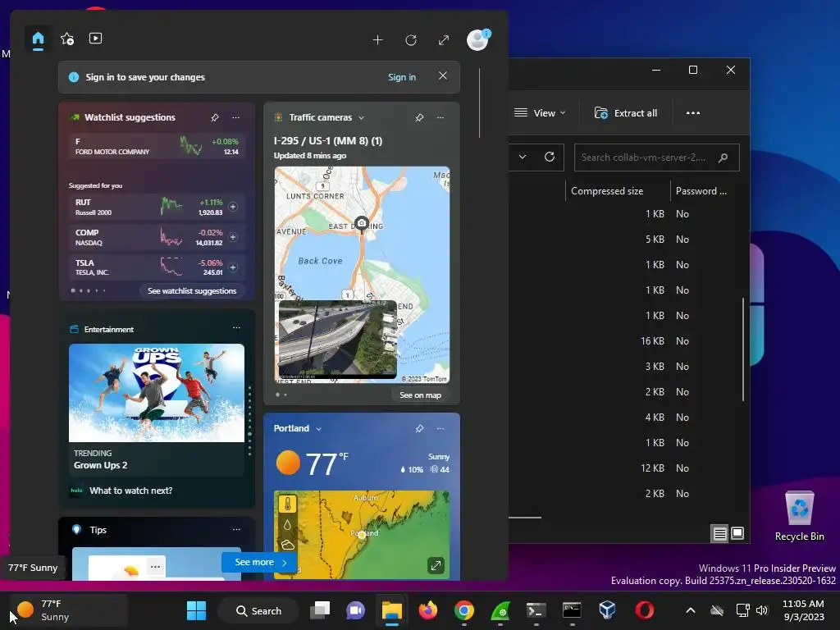Open the clock and date flyout
The image size is (840, 630).
click(803, 610)
